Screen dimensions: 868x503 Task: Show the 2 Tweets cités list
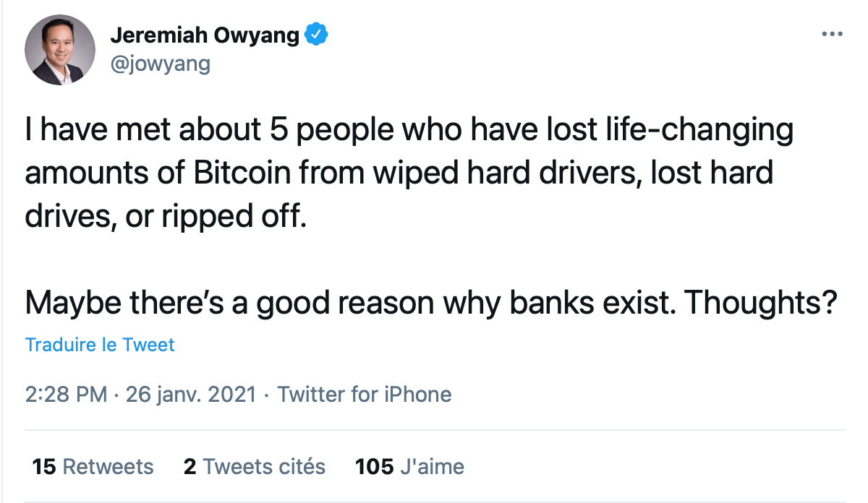pos(255,467)
